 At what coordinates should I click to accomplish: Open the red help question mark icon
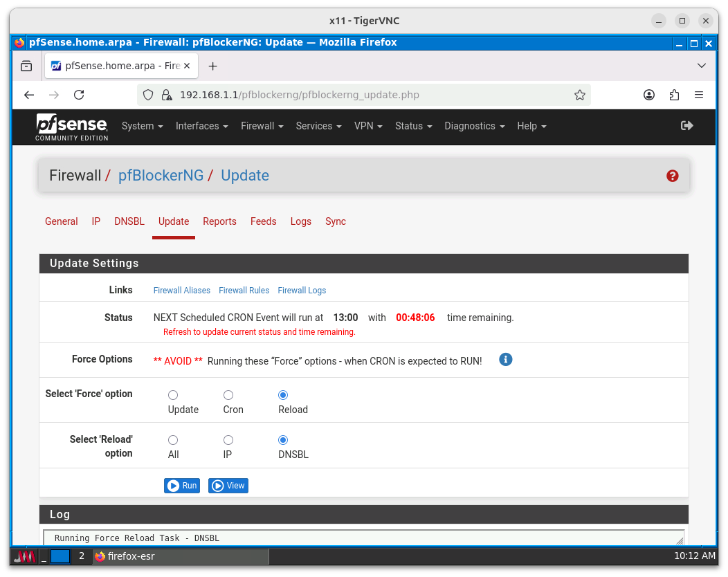(672, 176)
